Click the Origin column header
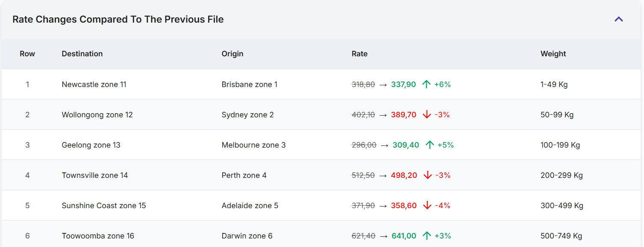Viewport: 644px width, 247px height. pyautogui.click(x=232, y=54)
